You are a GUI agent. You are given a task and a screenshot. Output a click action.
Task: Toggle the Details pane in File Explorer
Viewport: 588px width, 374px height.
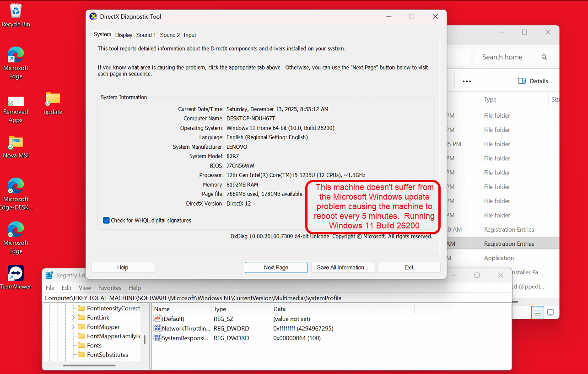[533, 81]
